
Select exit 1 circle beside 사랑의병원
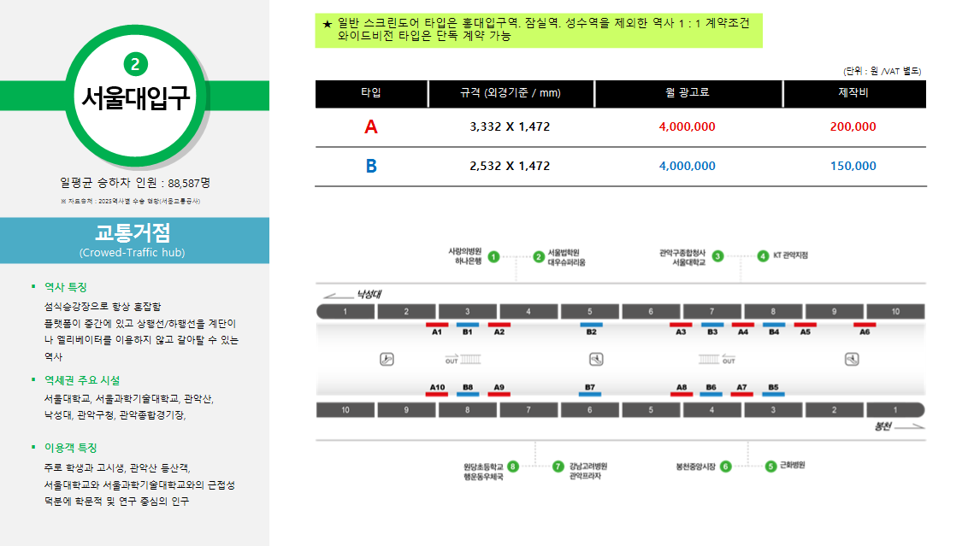(493, 256)
